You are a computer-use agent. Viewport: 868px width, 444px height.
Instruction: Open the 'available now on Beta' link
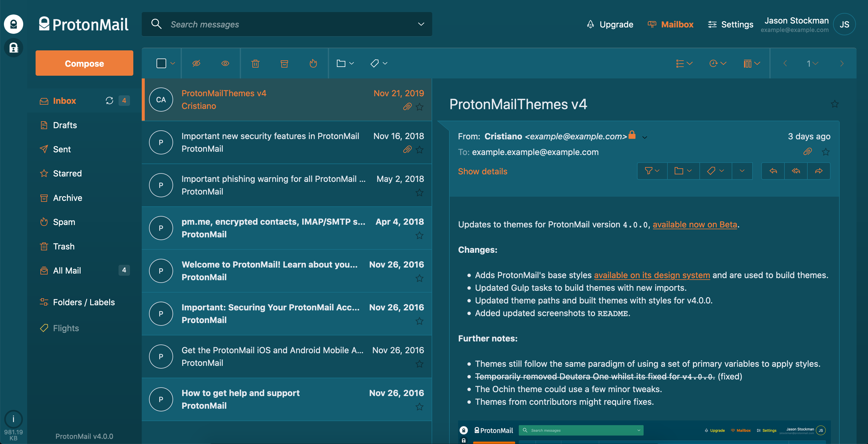pos(695,224)
